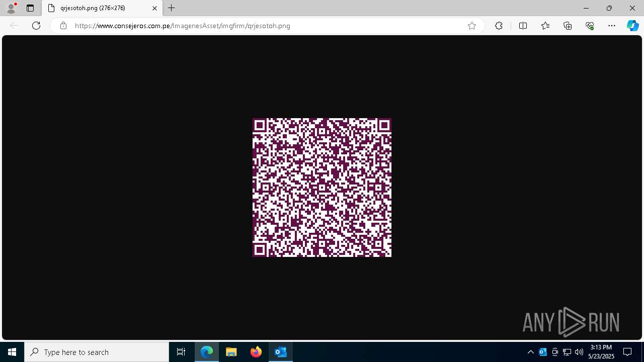Click Outlook tray icon
This screenshot has width=644, height=362.
click(543, 352)
